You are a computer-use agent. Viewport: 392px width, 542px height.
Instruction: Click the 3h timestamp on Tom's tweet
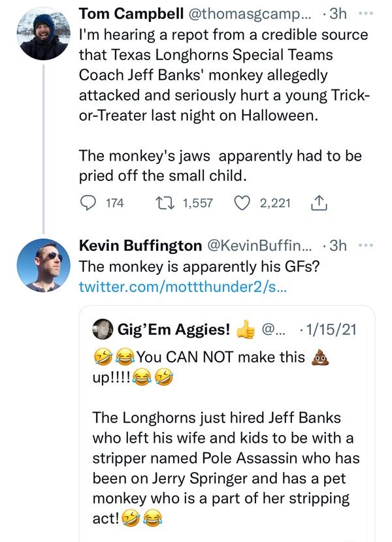tap(338, 14)
